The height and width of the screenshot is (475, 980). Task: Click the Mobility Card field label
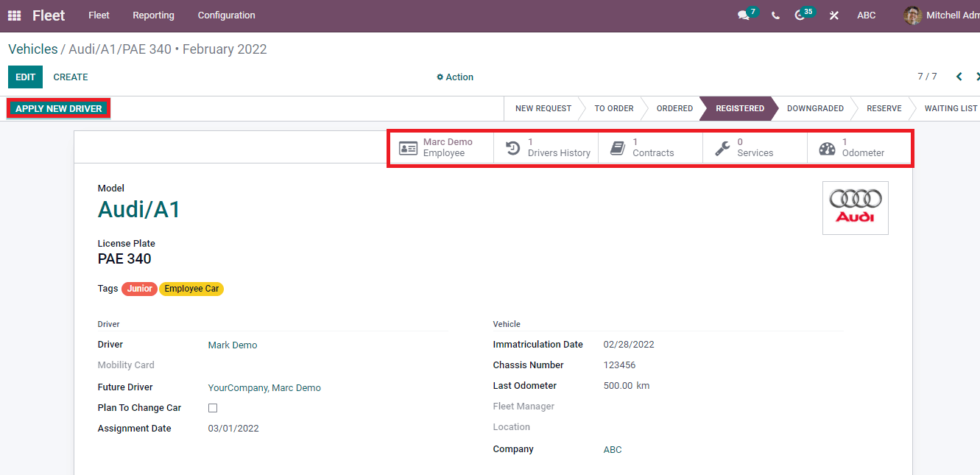tap(126, 365)
